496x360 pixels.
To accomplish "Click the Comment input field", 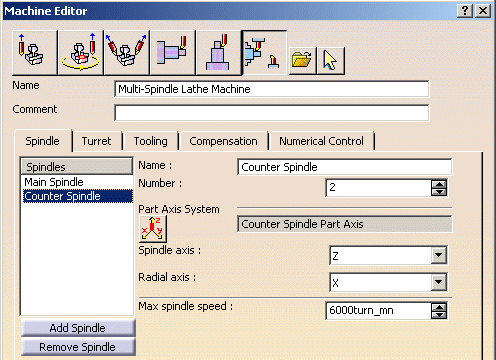I will coord(272,113).
